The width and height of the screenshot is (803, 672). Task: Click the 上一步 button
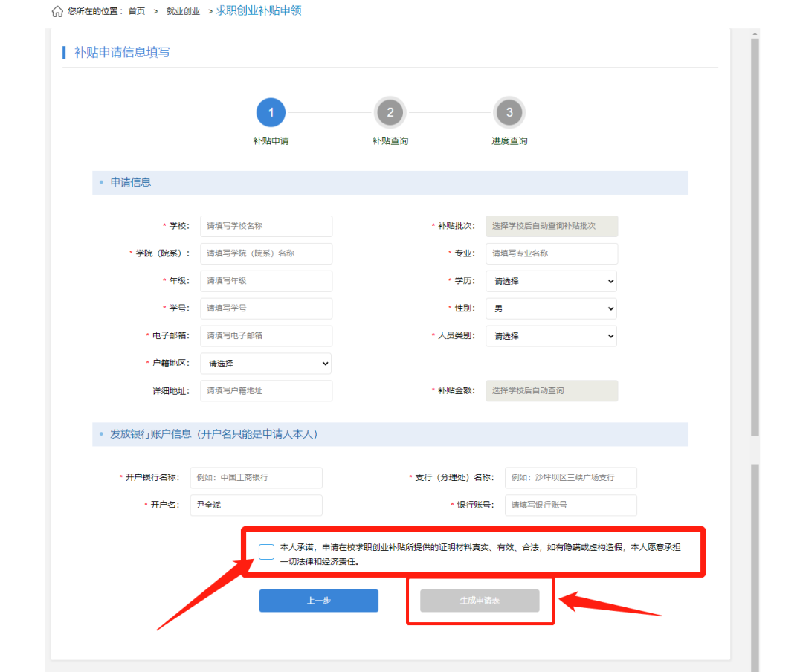click(x=318, y=601)
